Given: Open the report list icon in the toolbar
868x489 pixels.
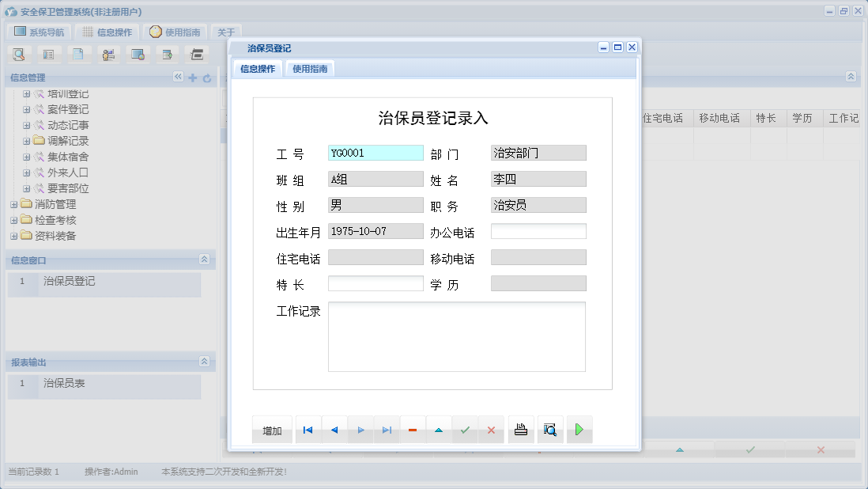Looking at the screenshot, I should point(47,54).
